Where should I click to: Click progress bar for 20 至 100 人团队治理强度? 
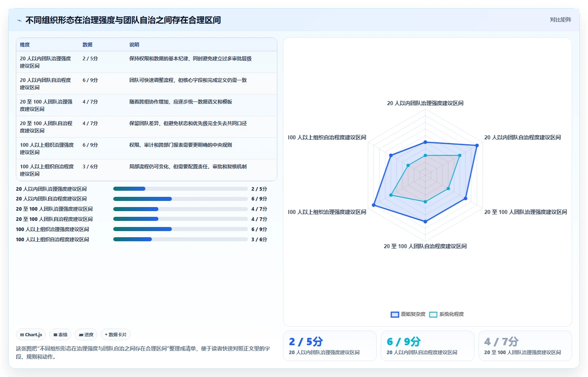180,209
